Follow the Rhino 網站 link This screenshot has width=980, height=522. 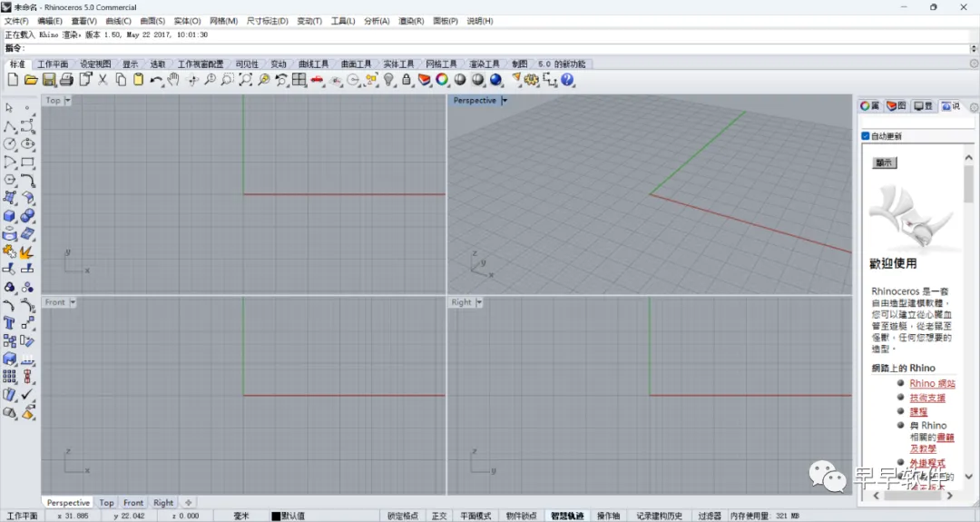tap(933, 383)
